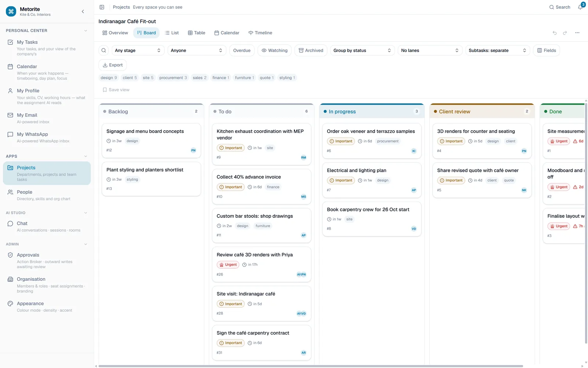The image size is (588, 368).
Task: Toggle the Watching filter
Action: point(275,50)
